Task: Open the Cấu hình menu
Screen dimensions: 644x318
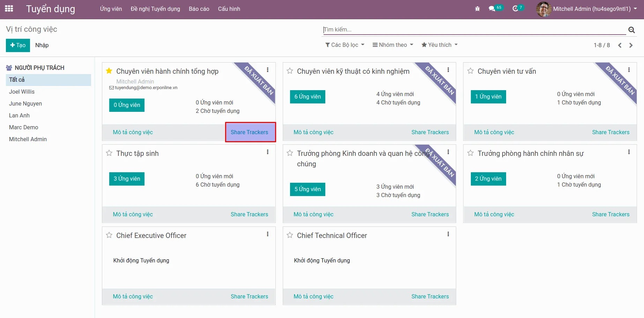Action: 229,9
